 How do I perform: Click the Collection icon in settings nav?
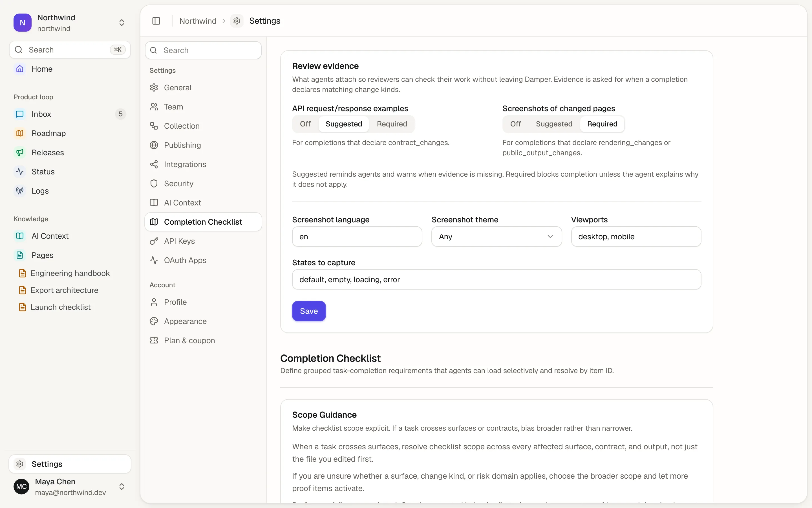(154, 126)
